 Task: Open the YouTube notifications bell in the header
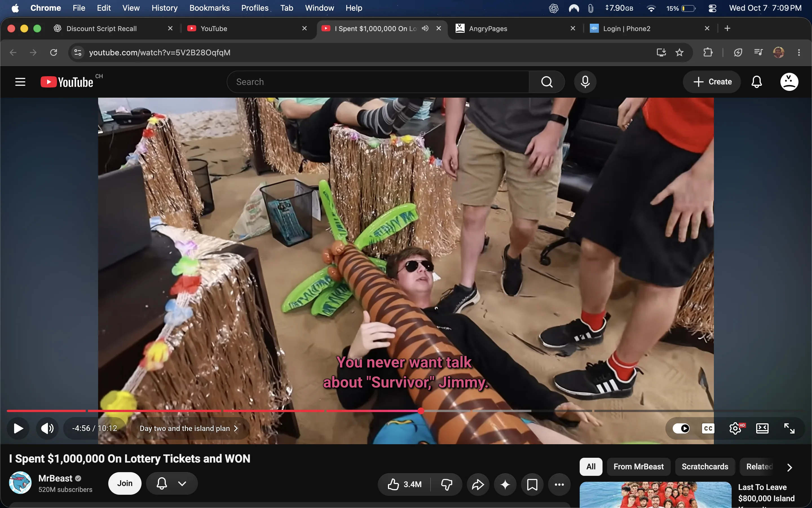[756, 82]
